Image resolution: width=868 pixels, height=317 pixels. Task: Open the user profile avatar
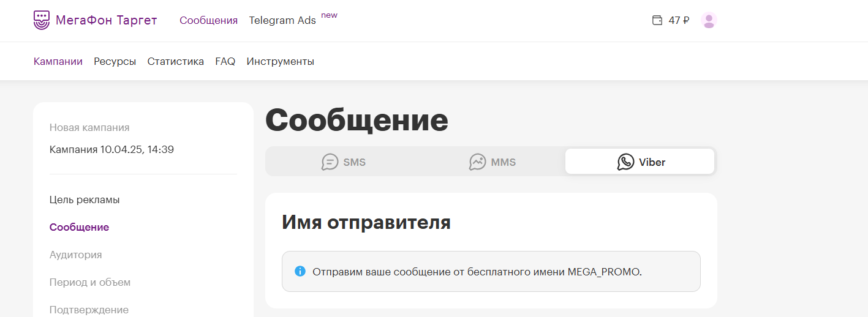(x=709, y=20)
